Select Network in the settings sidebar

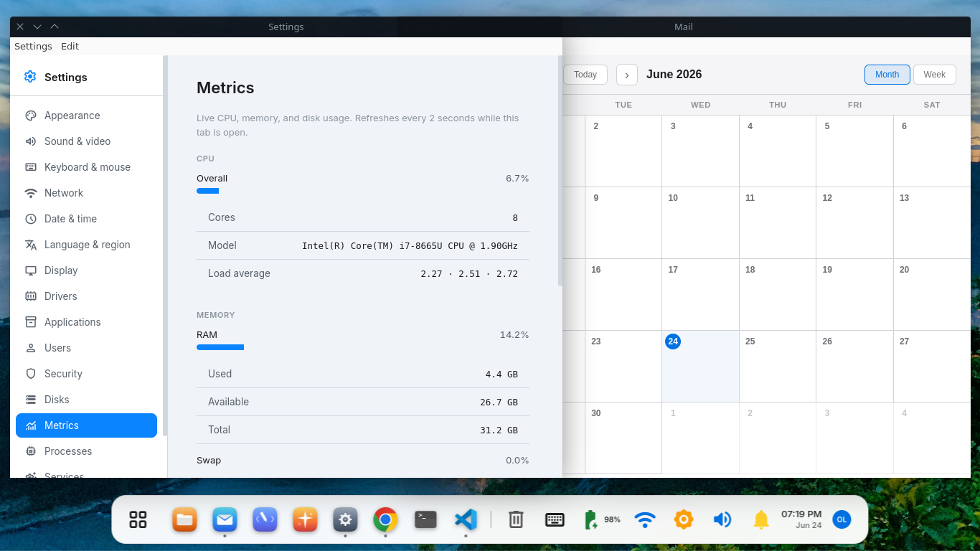point(86,193)
